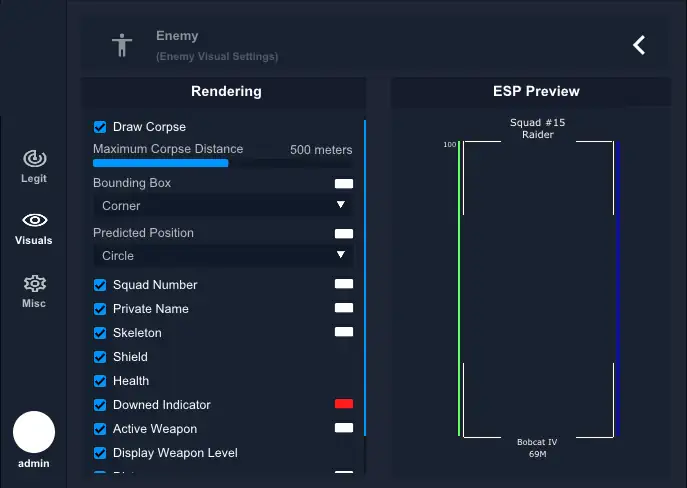This screenshot has height=488, width=687.
Task: Click the 100 health value label
Action: tap(450, 145)
